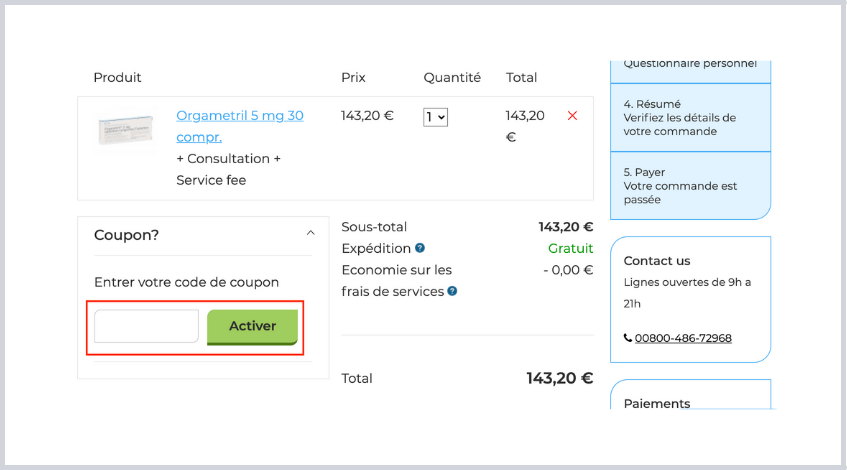Click Prix column header
Screen dimensions: 847x470
[353, 77]
